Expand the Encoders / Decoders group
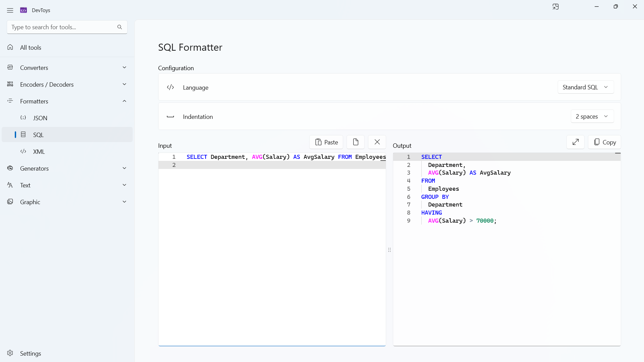 (67, 84)
